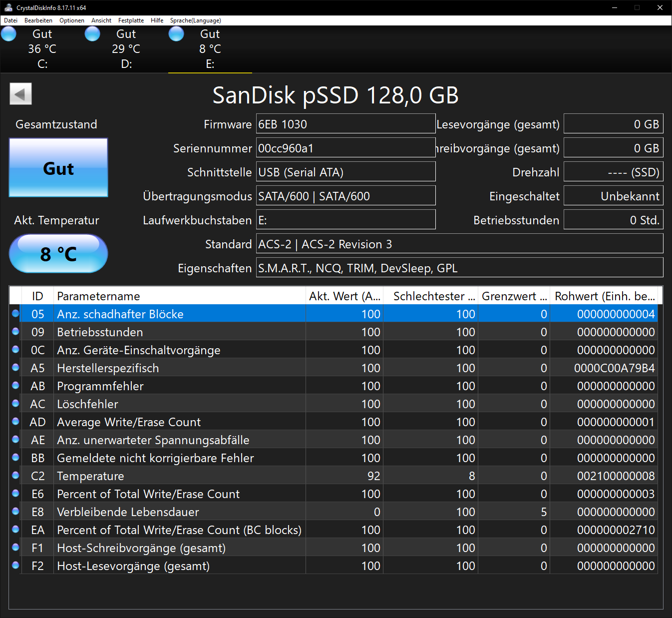Open the Festplatte menu
672x618 pixels.
[x=131, y=20]
